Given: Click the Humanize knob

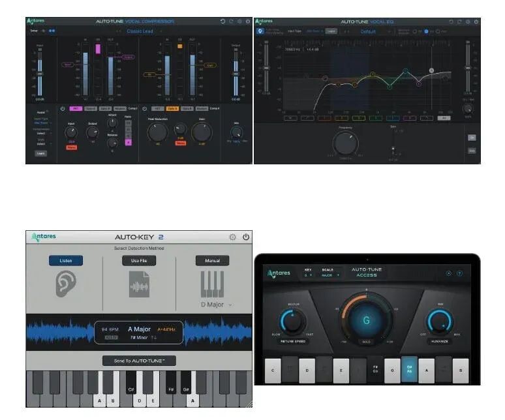Looking at the screenshot, I should [440, 321].
